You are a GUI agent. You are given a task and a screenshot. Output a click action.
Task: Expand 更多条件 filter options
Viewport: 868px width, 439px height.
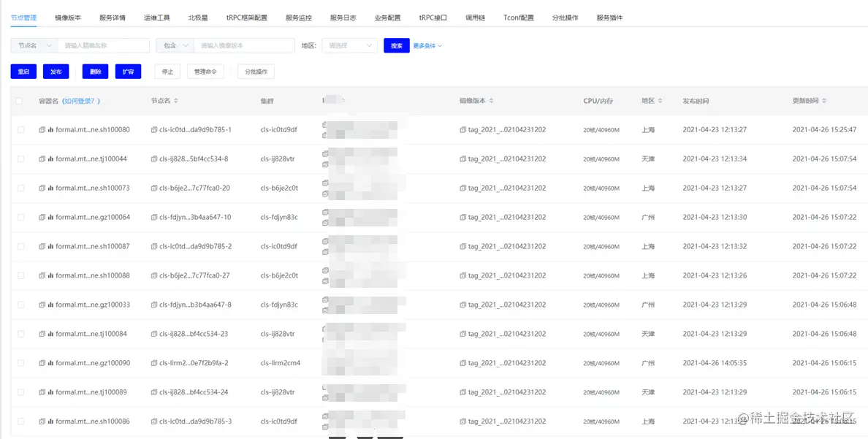(x=427, y=46)
